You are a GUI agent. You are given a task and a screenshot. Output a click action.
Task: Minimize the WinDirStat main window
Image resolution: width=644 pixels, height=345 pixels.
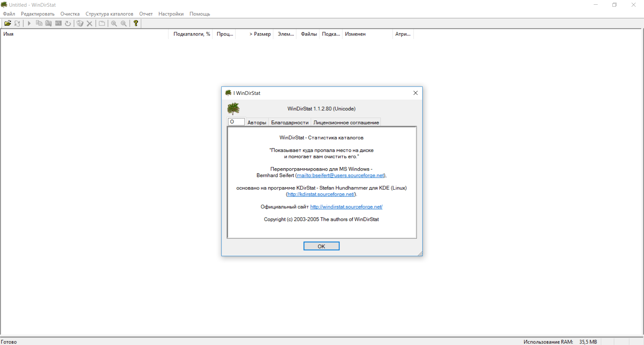coord(596,5)
